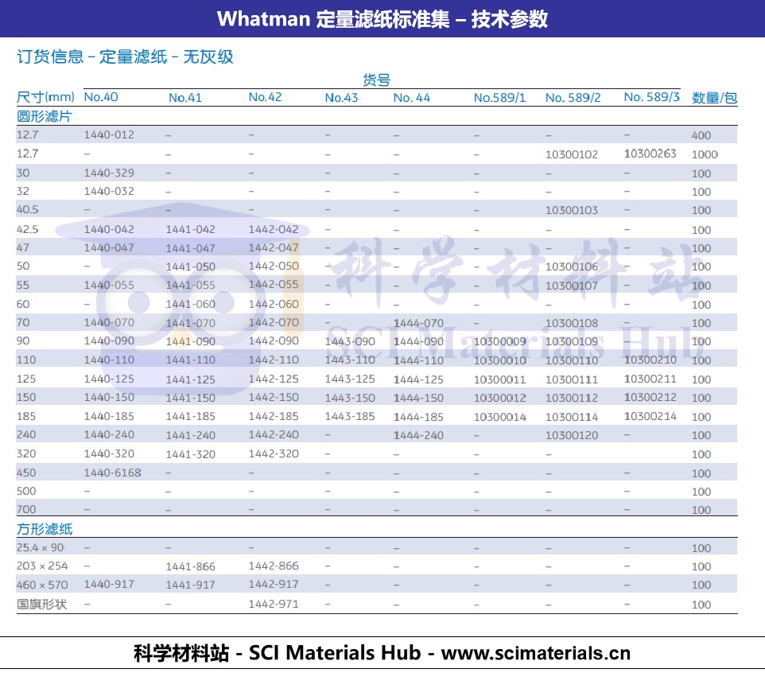Select part number 10300106
Viewport: 765px width, 700px height.
[571, 266]
